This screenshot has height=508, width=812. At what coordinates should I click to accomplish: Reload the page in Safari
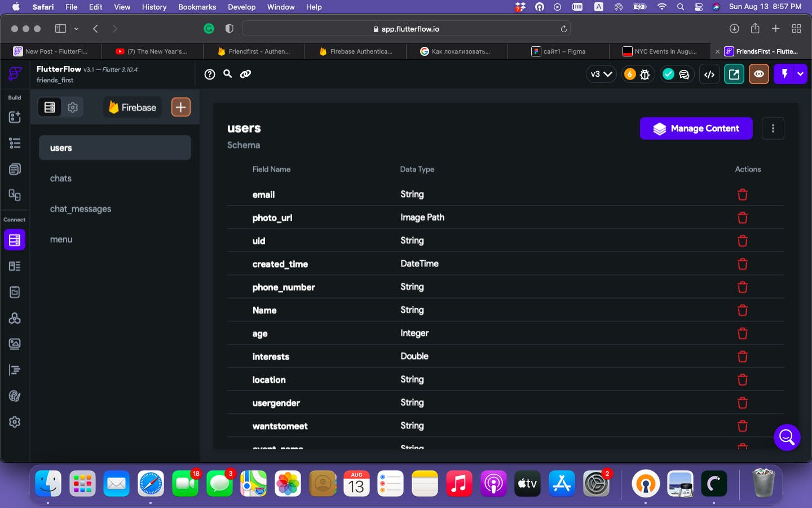[563, 29]
